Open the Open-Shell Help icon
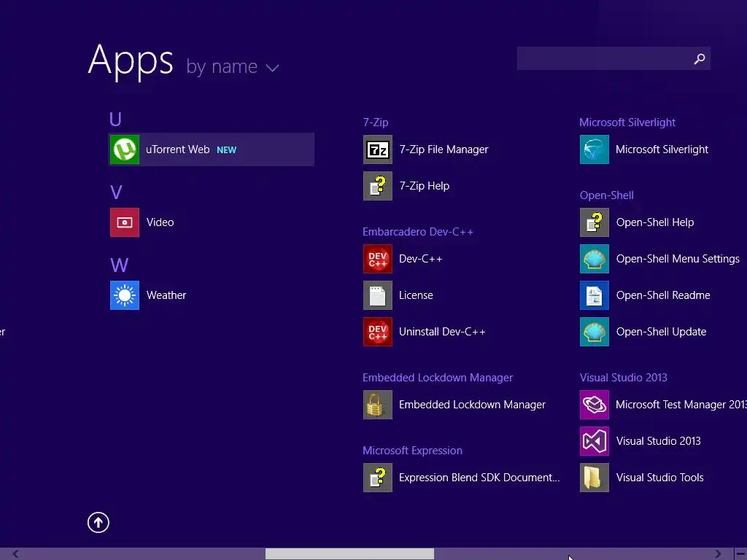This screenshot has width=747, height=560. pos(595,222)
